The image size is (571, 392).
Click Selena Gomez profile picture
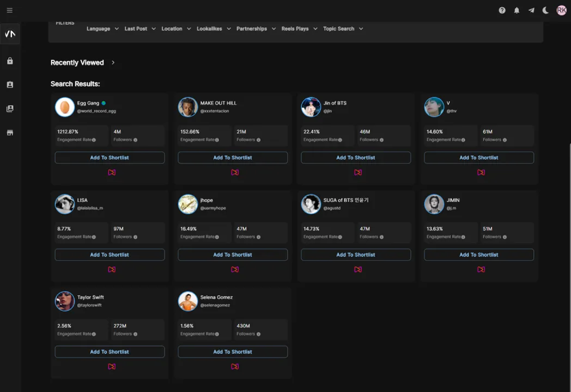188,301
